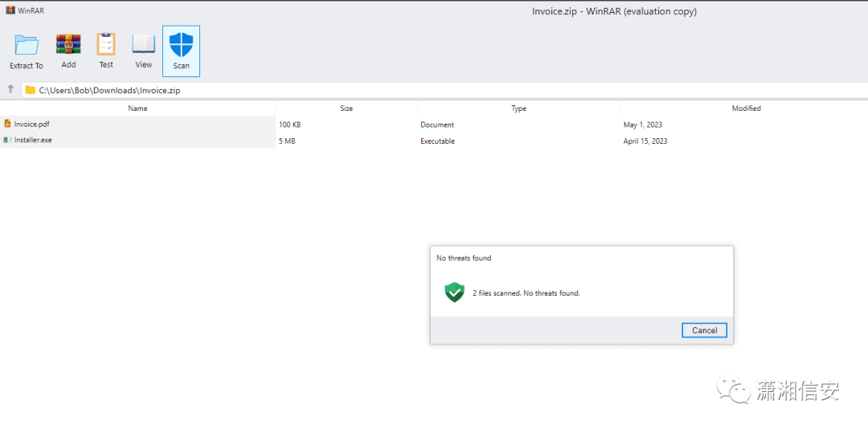The image size is (868, 429).
Task: Sort files by Name column header
Action: pos(138,108)
